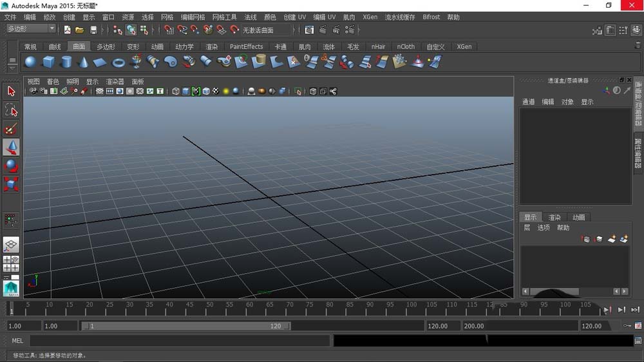The height and width of the screenshot is (362, 644).
Task: Click the MEL command line input field
Action: 180,340
